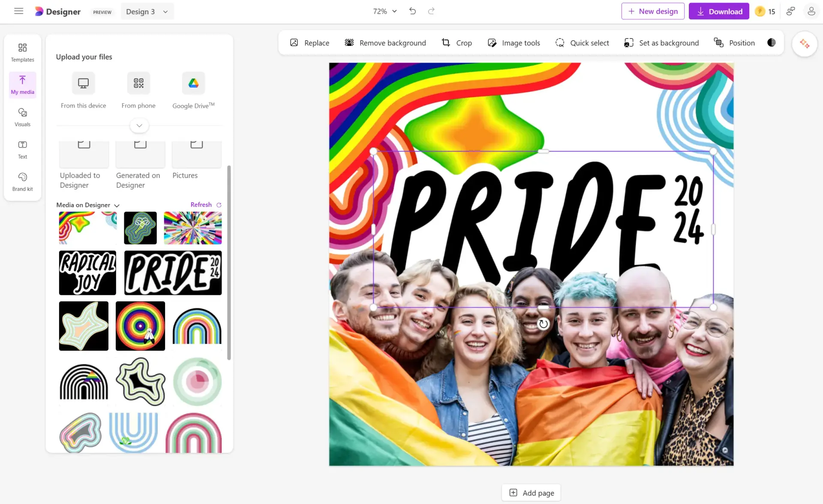Open the Position options
Viewport: 823px width, 504px height.
[x=734, y=42]
